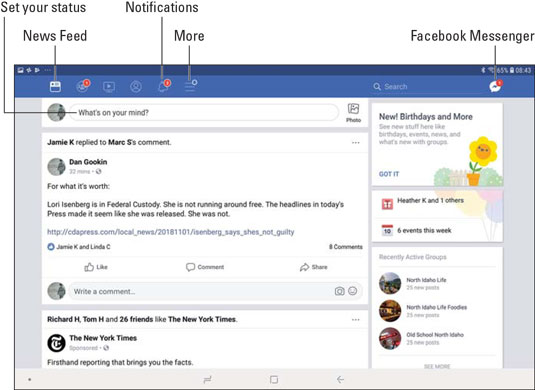Image resolution: width=535 pixels, height=390 pixels.
Task: Like Dan Gookin's post
Action: point(96,267)
